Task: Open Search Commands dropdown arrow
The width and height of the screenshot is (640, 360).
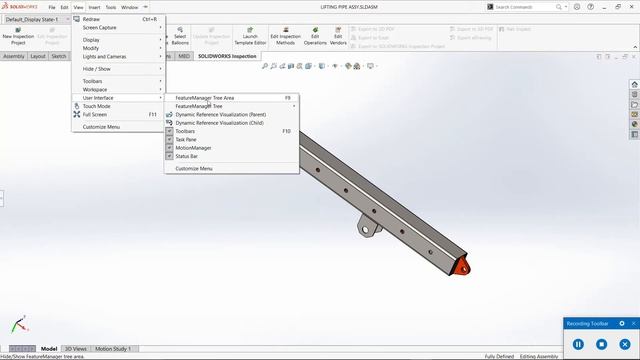Action: (x=566, y=7)
